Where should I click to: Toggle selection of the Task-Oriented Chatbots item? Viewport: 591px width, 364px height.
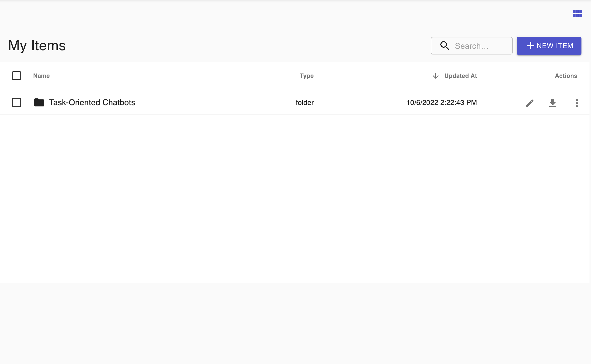click(x=16, y=102)
